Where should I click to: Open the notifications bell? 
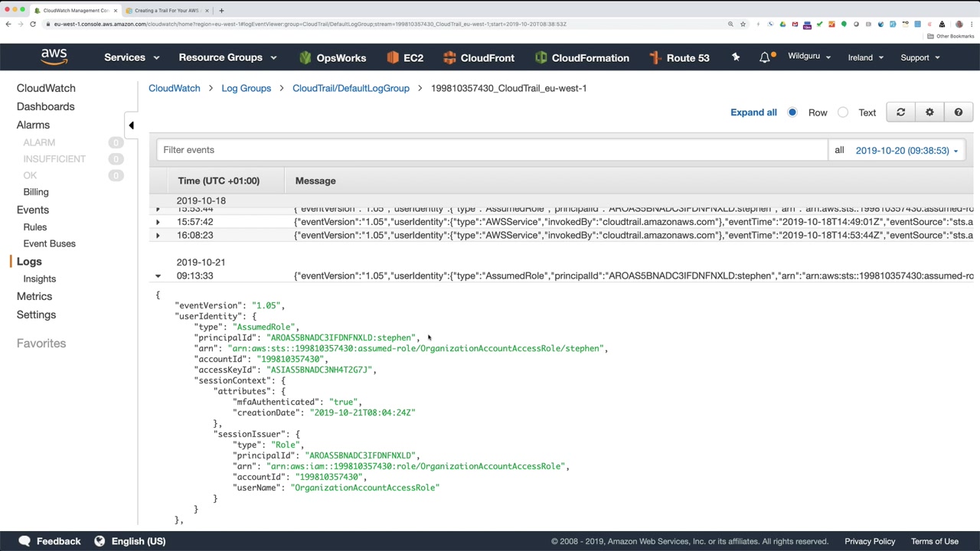point(764,57)
